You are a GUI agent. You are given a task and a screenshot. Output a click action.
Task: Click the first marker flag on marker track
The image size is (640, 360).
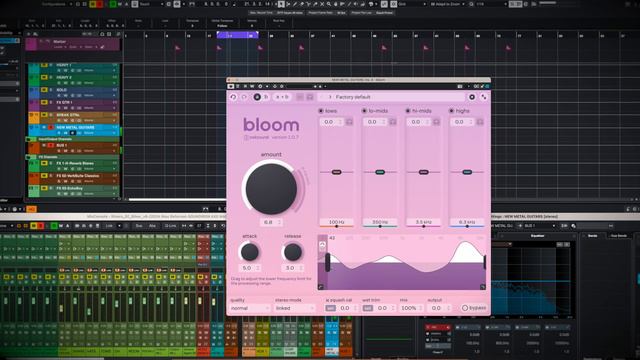pos(178,48)
